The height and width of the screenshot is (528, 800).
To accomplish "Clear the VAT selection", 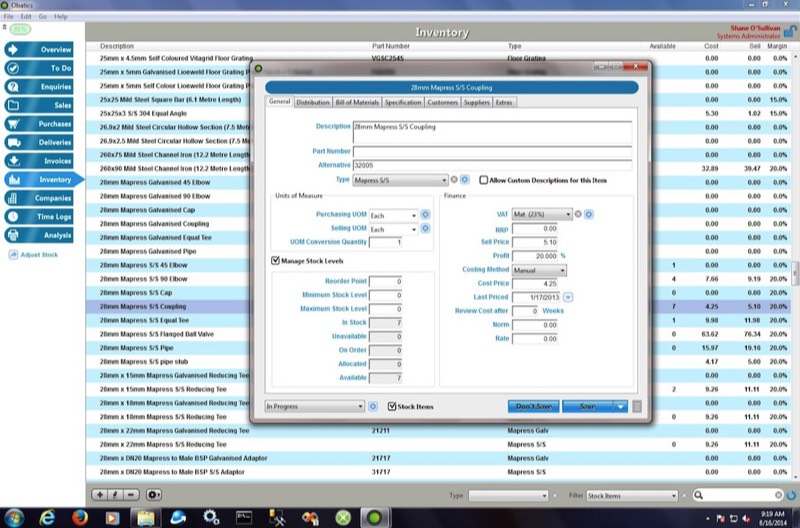I will (578, 214).
